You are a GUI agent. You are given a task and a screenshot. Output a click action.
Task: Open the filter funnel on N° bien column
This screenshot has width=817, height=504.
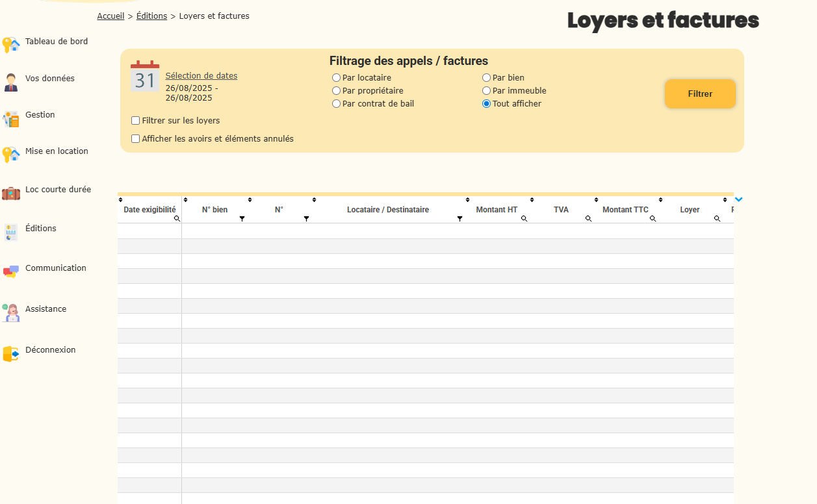coord(242,219)
